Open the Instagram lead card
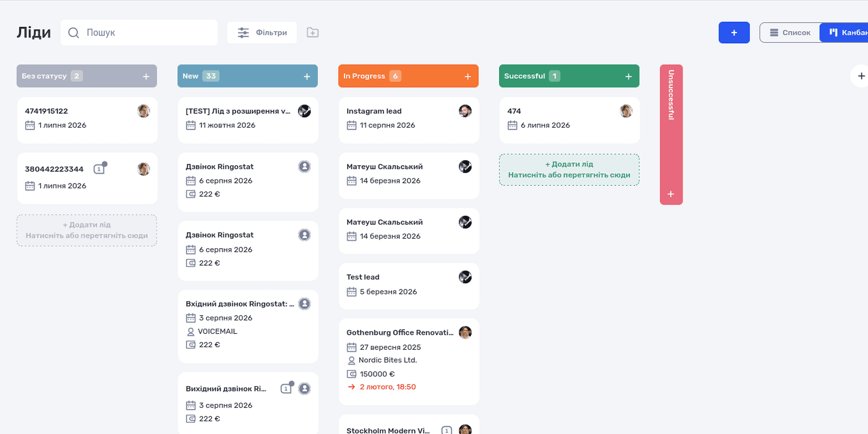868x434 pixels. [x=409, y=120]
